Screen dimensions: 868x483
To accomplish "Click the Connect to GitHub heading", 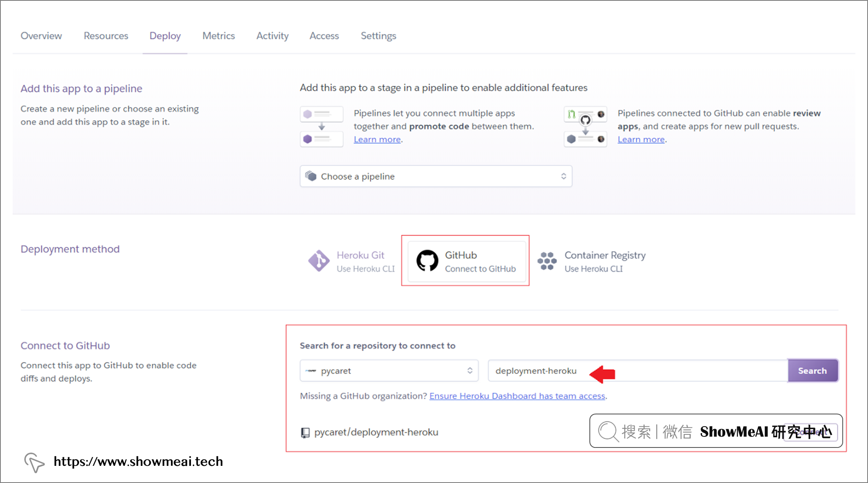I will [65, 346].
